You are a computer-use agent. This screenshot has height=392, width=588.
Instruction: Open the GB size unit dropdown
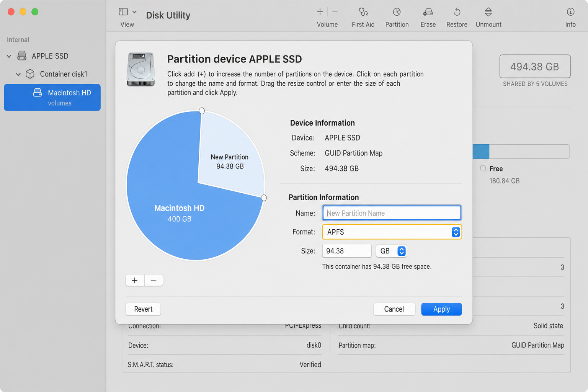click(391, 251)
